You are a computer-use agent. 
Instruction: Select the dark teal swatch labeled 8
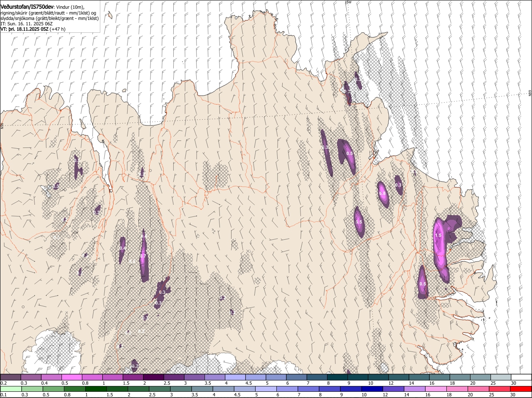click(337, 377)
